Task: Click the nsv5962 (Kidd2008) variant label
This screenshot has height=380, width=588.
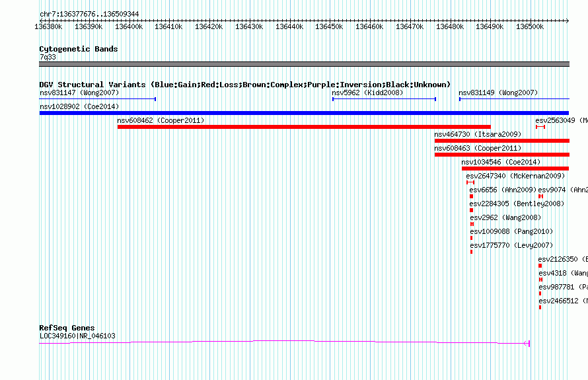Action: [367, 93]
